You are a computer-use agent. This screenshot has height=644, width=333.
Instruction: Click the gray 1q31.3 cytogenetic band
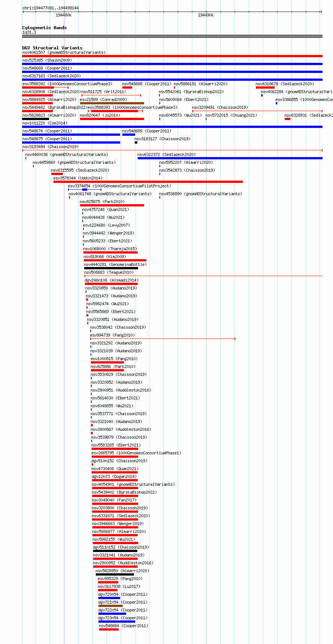point(172,36)
